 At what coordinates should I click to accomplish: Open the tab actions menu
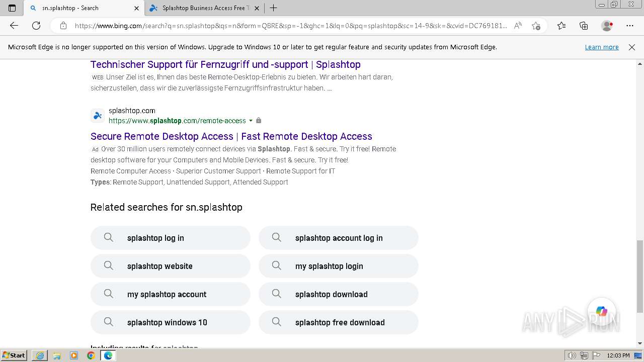12,8
